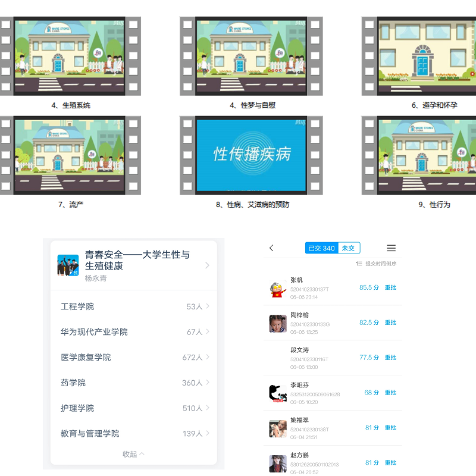Open the 7、流产 video thumbnail

[70, 155]
